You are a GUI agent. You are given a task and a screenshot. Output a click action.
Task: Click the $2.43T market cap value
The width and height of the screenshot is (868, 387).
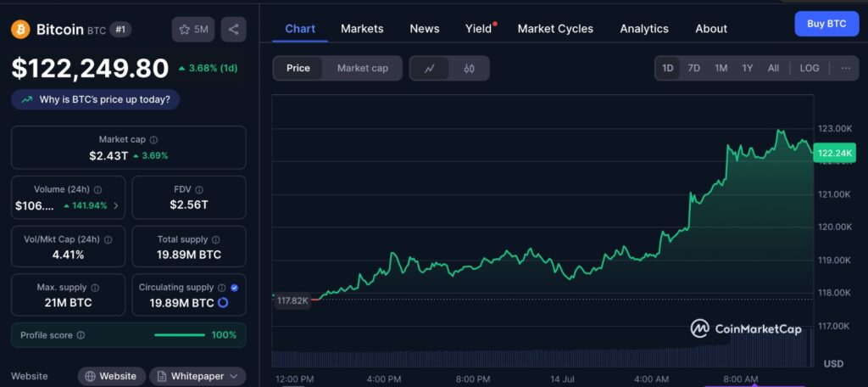click(x=108, y=156)
